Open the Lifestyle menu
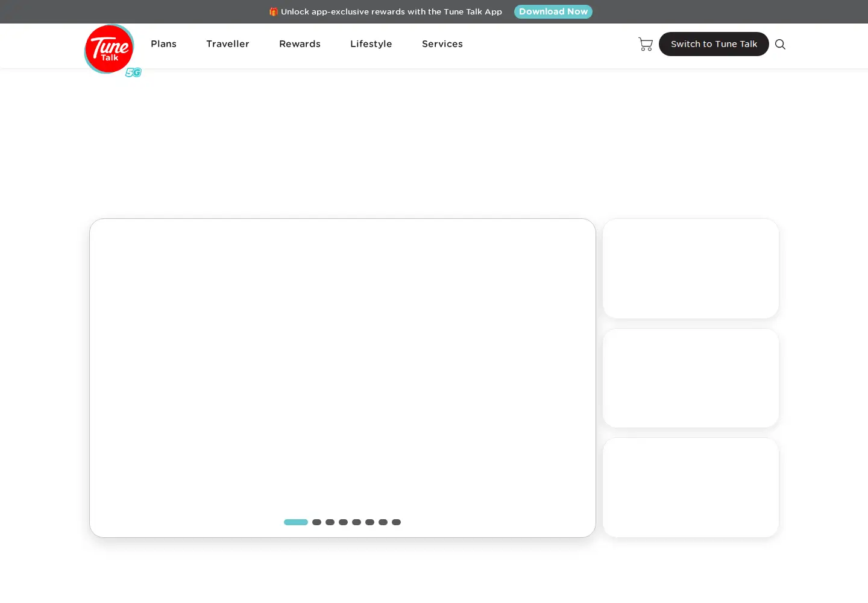The width and height of the screenshot is (868, 603). [371, 44]
